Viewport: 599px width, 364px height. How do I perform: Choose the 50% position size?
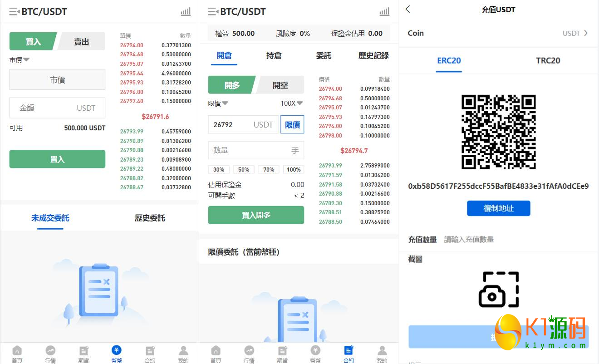(244, 169)
